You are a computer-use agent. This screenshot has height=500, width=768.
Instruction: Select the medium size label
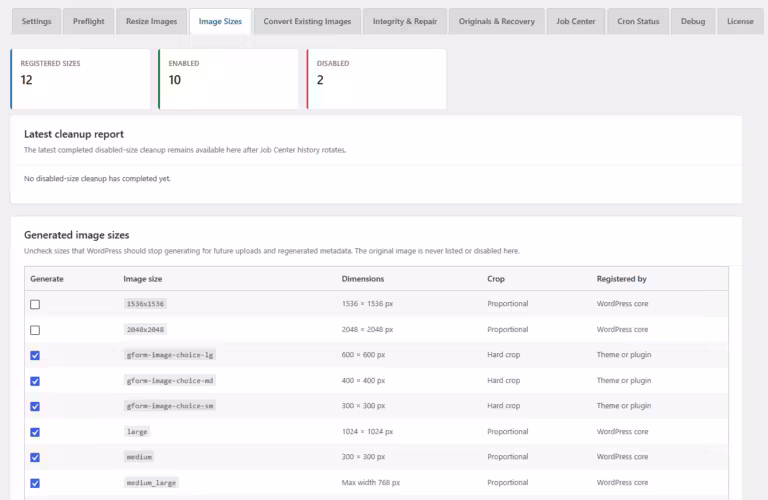139,457
